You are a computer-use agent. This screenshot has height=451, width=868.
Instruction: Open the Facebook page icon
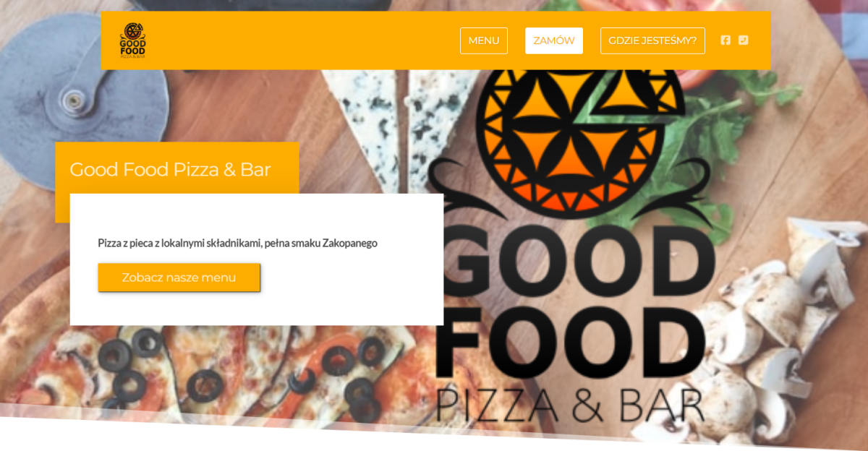coord(726,40)
